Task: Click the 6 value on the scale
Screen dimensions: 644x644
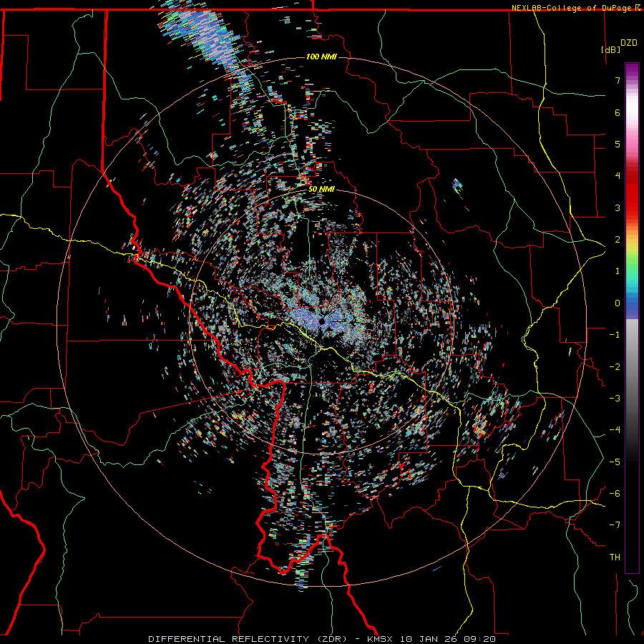Action: (618, 112)
